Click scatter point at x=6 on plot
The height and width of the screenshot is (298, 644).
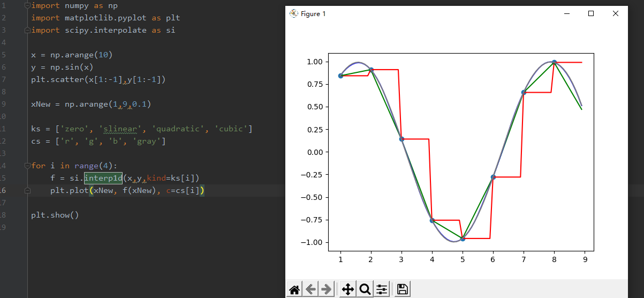[x=493, y=177]
